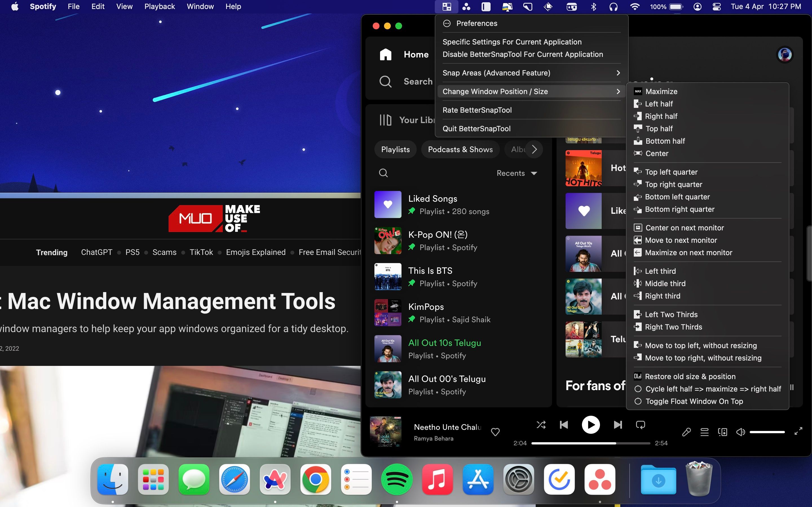Click Quit BetterSnapTool menu item

475,128
